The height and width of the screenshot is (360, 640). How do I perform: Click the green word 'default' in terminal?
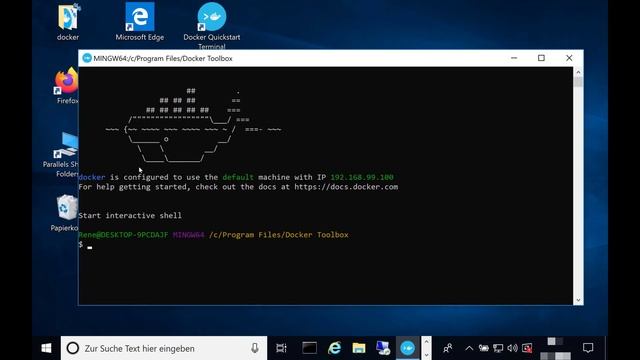point(238,177)
